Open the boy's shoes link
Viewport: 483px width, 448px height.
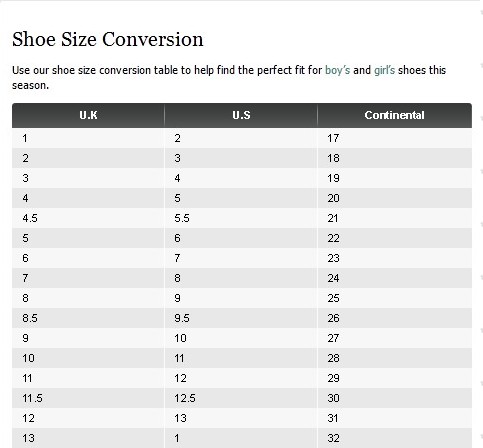(337, 70)
